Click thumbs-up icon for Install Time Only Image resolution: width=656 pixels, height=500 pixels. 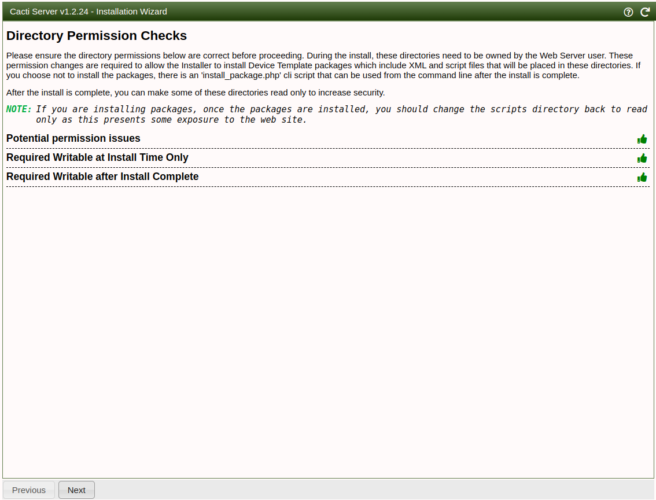[x=642, y=158]
